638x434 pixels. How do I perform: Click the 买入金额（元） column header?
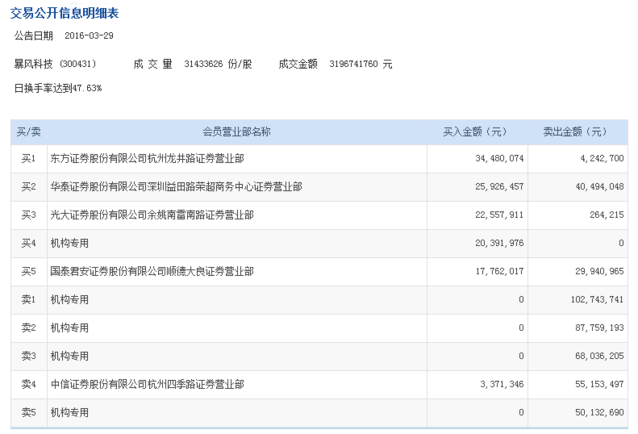coord(475,132)
